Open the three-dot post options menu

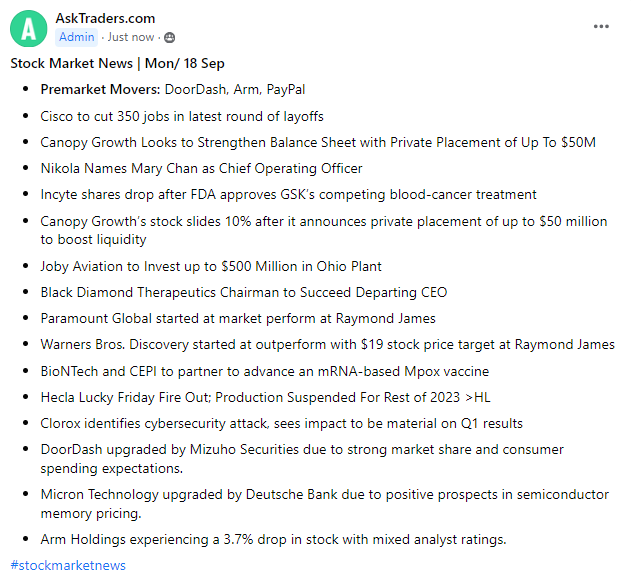pyautogui.click(x=600, y=26)
